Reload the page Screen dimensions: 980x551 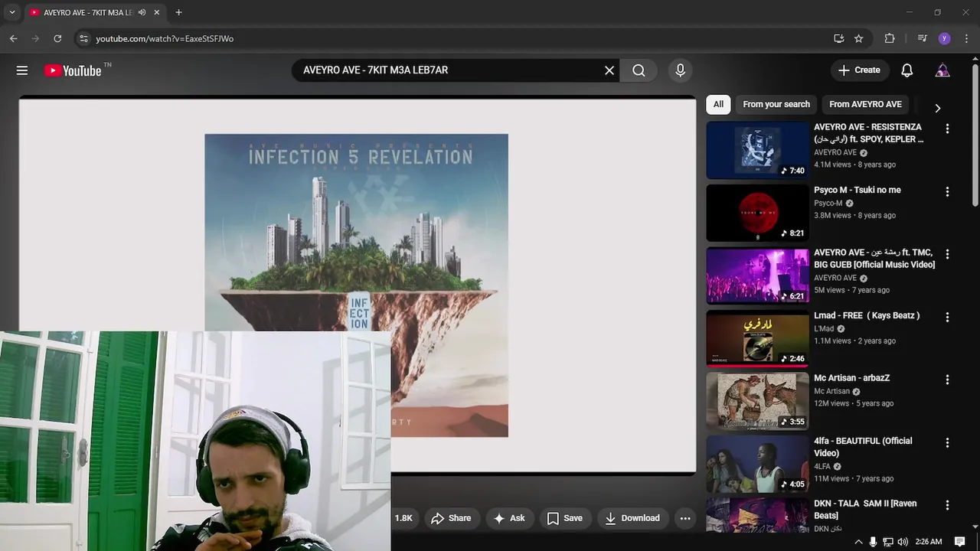point(57,38)
